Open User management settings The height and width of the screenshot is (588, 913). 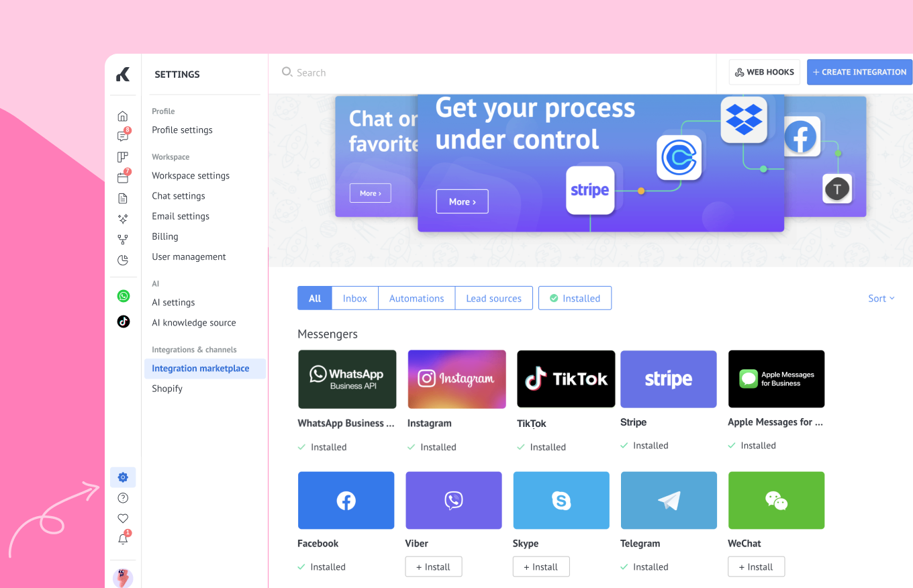tap(189, 257)
